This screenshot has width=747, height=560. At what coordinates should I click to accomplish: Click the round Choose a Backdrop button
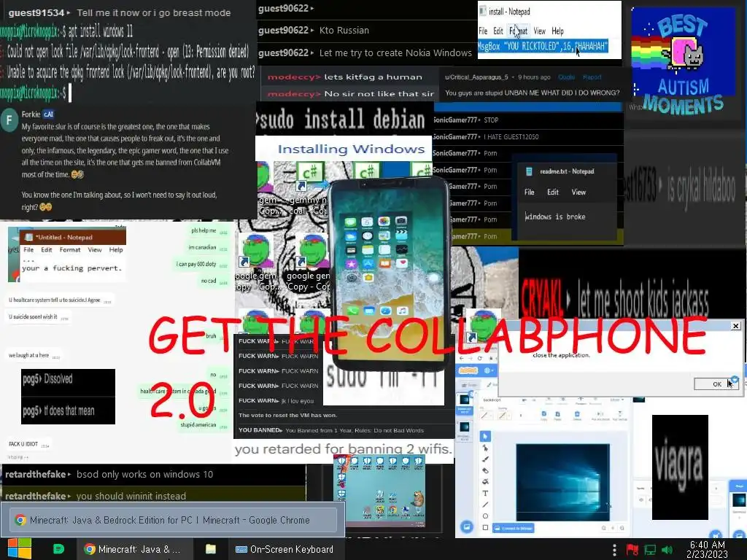click(466, 526)
